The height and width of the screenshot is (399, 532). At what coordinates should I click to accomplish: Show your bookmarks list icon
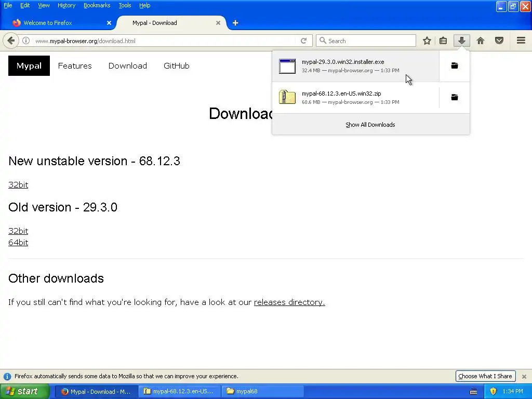(443, 41)
